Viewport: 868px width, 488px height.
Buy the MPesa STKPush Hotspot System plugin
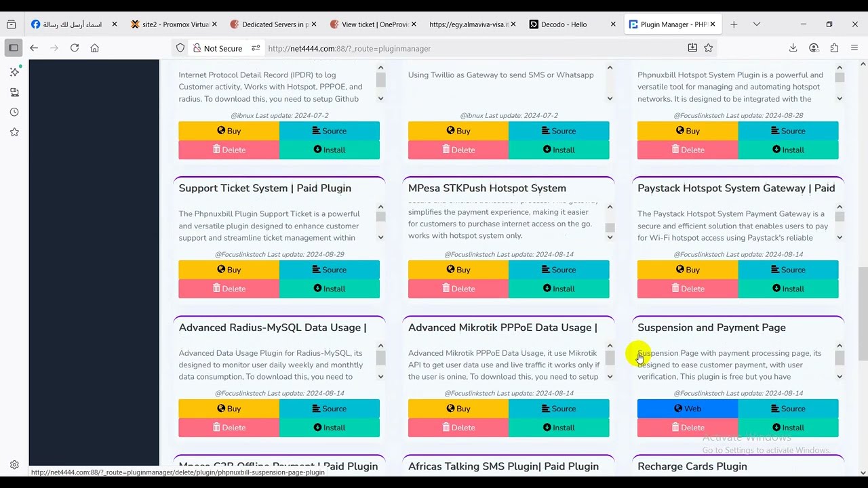[x=458, y=270]
